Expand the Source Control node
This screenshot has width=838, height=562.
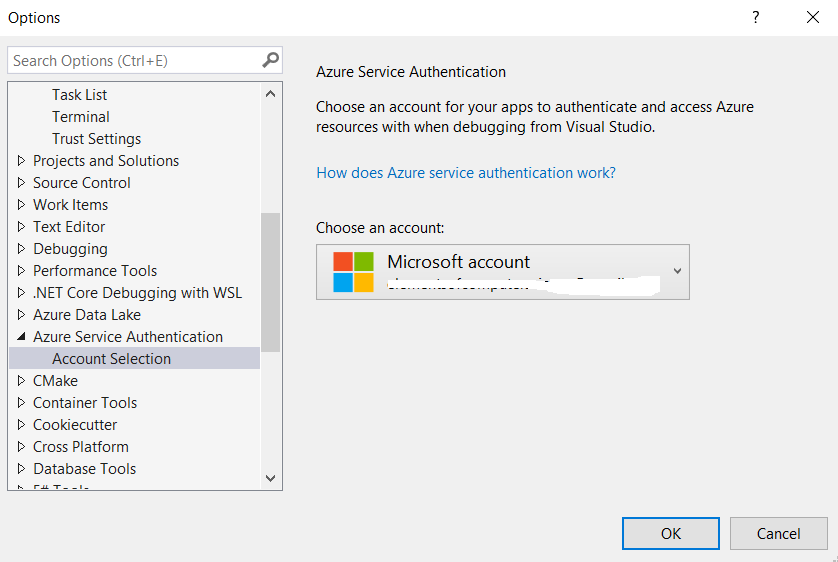click(21, 183)
